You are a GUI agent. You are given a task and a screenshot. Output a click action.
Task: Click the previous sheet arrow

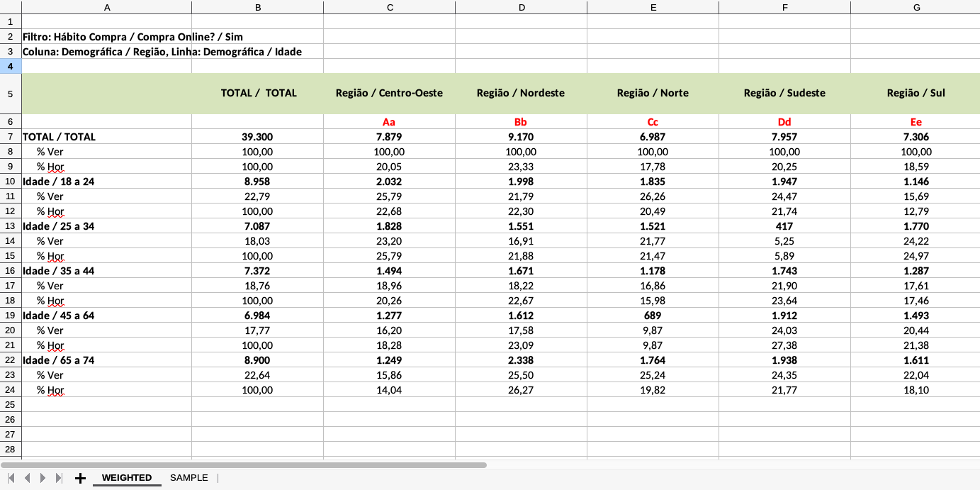point(27,478)
